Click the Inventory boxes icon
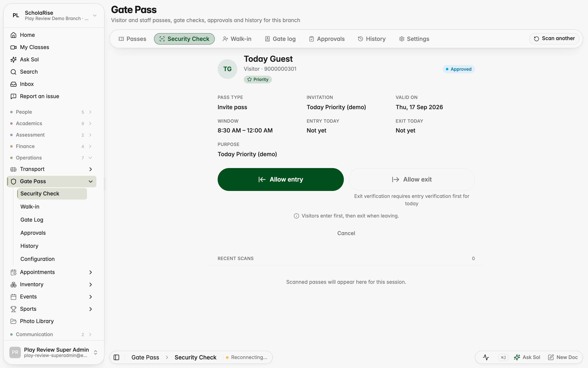This screenshot has width=588, height=368. click(x=13, y=284)
